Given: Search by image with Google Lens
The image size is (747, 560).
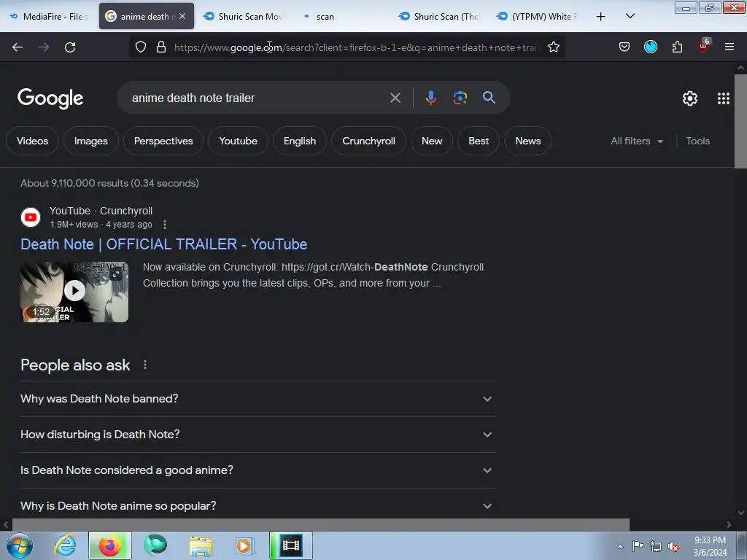Looking at the screenshot, I should [460, 98].
